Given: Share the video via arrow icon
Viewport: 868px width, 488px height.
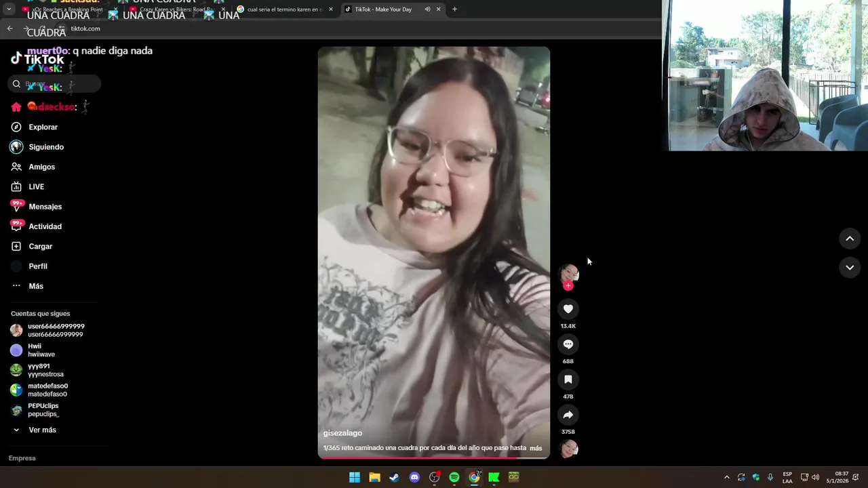Looking at the screenshot, I should click(x=568, y=415).
